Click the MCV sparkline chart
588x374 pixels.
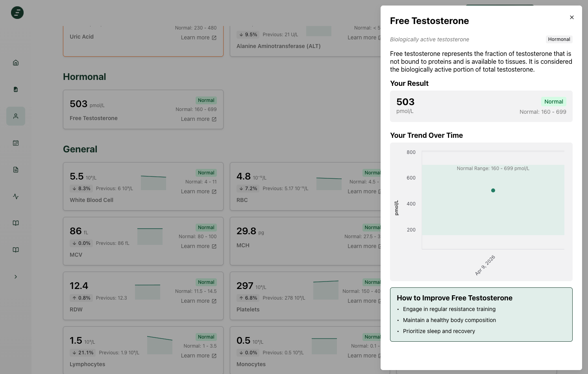point(150,237)
